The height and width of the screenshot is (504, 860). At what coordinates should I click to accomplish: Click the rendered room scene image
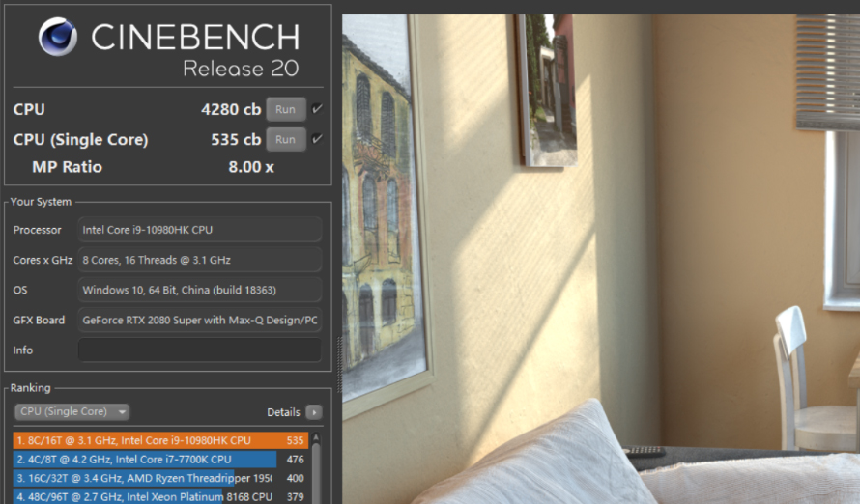tap(601, 259)
